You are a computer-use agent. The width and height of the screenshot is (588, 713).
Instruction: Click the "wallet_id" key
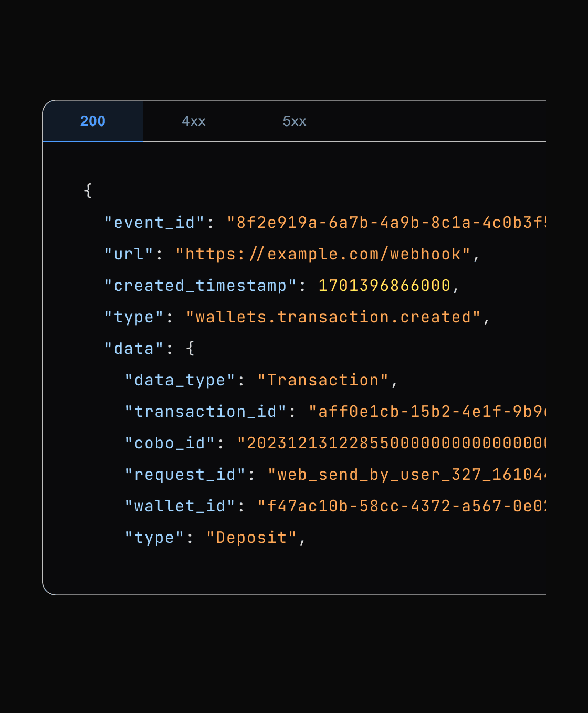(180, 506)
